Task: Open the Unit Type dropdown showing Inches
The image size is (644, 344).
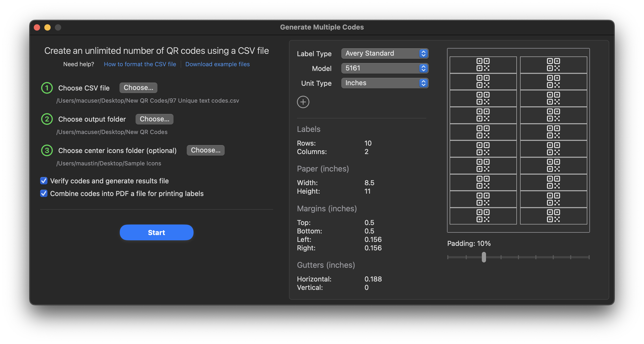Action: pyautogui.click(x=385, y=83)
